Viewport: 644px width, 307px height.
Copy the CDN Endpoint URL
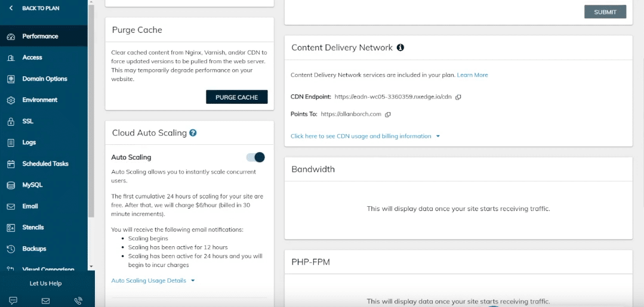458,97
